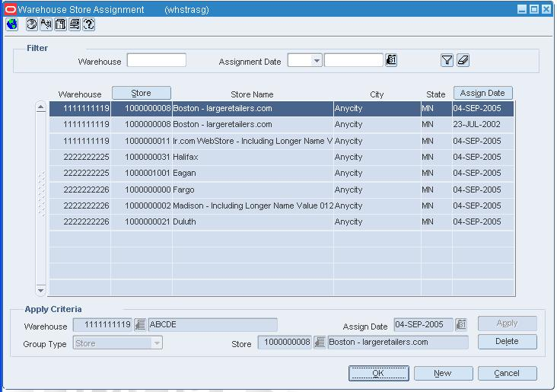This screenshot has height=392, width=557.
Task: Click the Apply Criteria Warehouse number field
Action: pos(103,325)
